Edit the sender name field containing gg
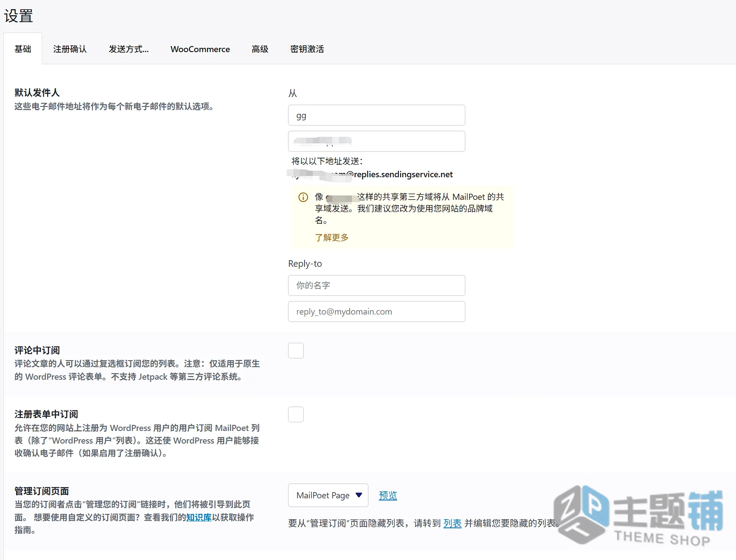This screenshot has width=736, height=560. pyautogui.click(x=377, y=115)
